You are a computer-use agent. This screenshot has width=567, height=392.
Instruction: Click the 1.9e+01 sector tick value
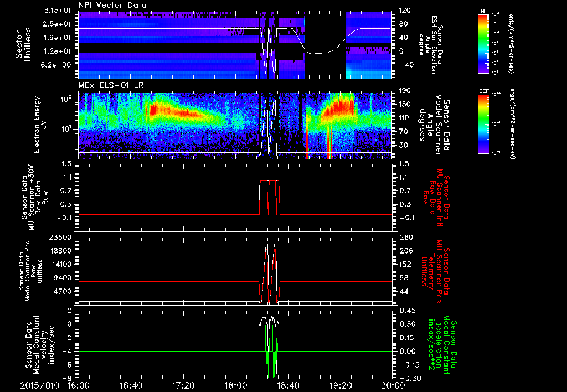59,38
